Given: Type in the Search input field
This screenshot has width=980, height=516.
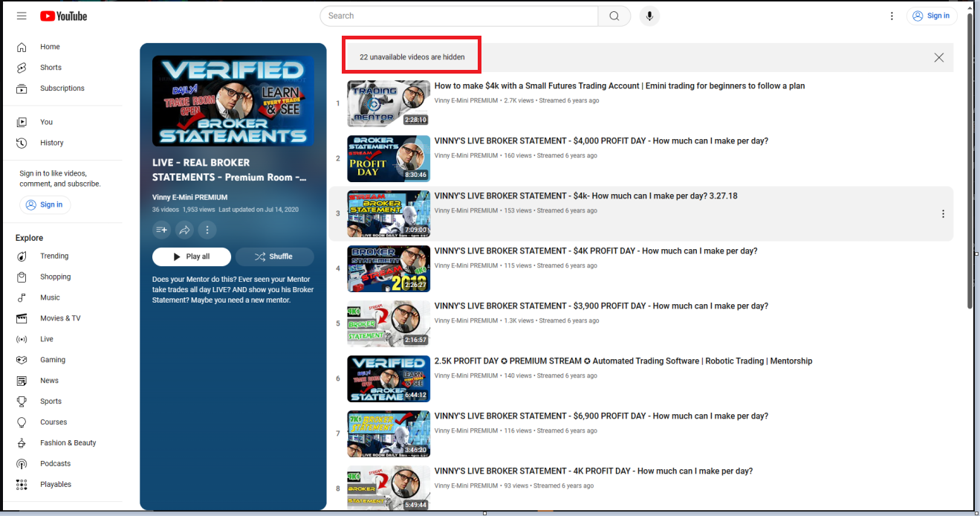Looking at the screenshot, I should pos(459,16).
